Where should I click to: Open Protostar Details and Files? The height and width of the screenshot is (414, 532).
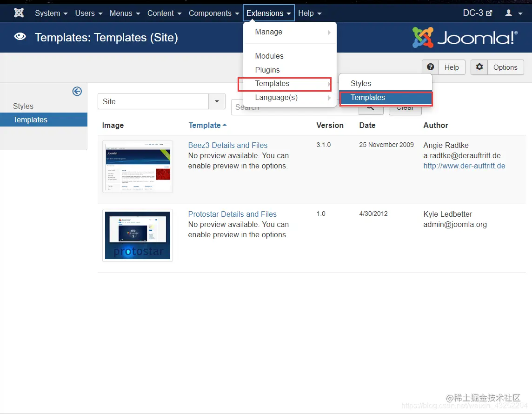click(233, 214)
